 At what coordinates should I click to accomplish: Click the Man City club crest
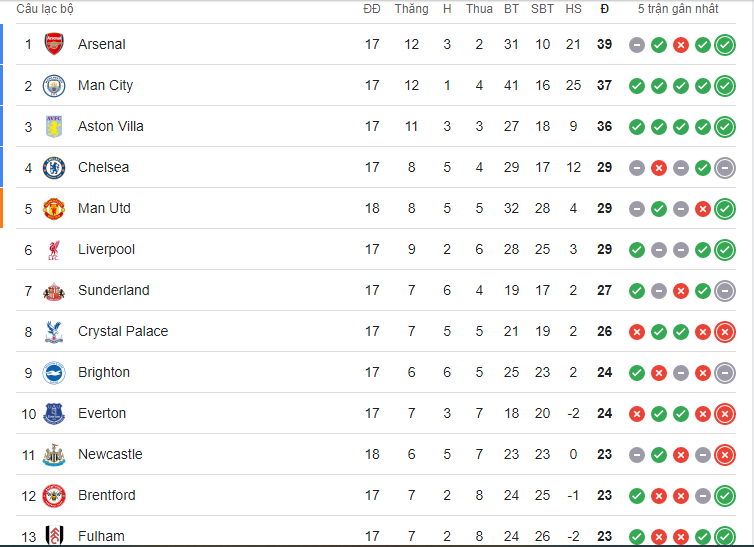pos(54,85)
